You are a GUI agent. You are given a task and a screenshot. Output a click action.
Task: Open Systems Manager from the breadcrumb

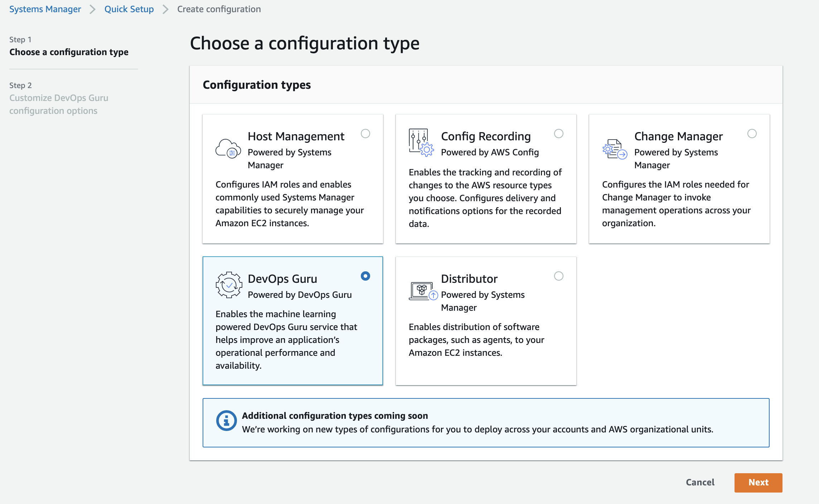[x=45, y=9]
